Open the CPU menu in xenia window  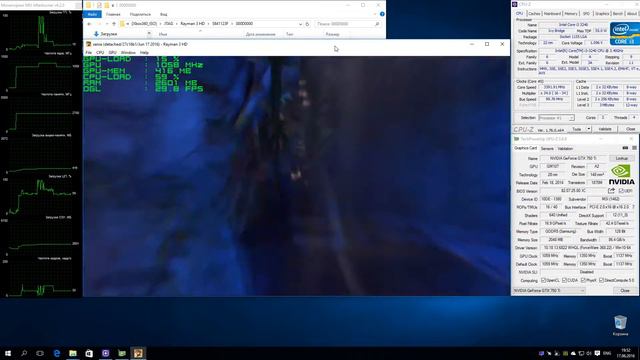click(x=100, y=53)
